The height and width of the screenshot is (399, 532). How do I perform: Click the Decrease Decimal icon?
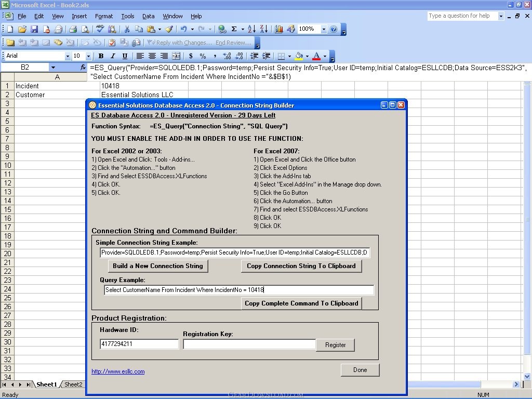pos(239,56)
